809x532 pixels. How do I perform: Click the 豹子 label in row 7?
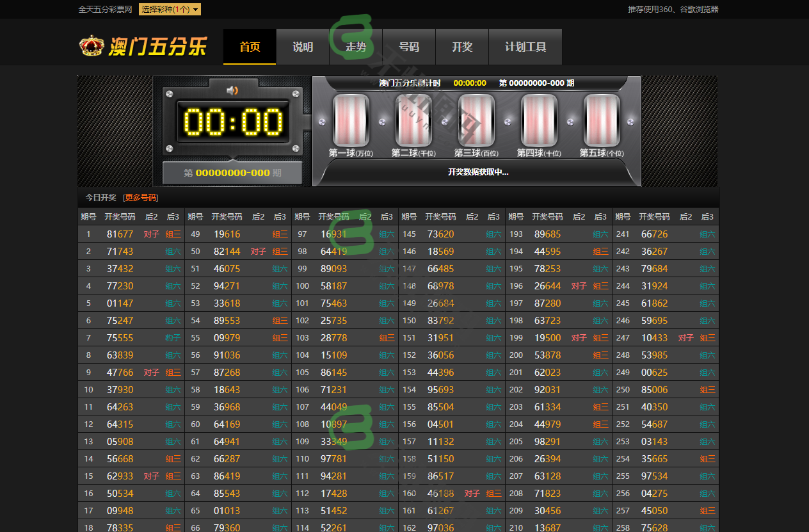pos(173,338)
